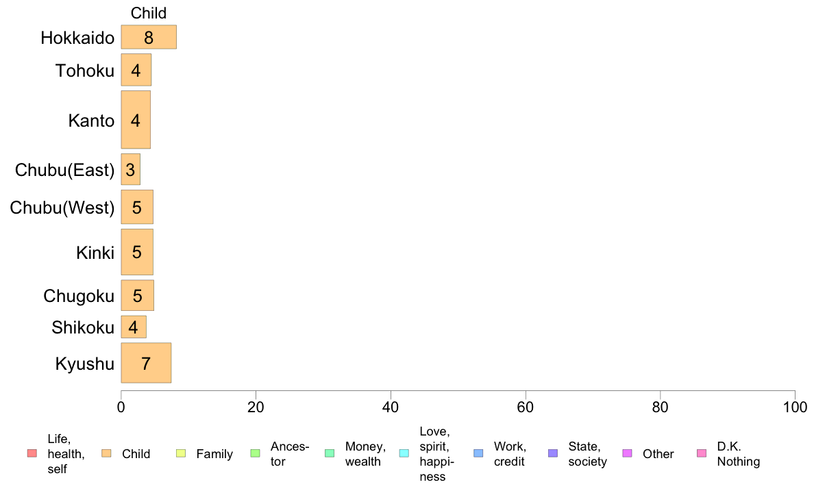Click the pink D.K. Nothing swatch

coord(702,453)
